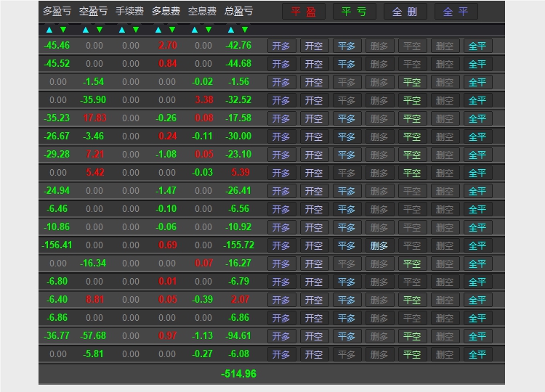
Task: Select the red 2.70 interest cell
Action: 168,46
